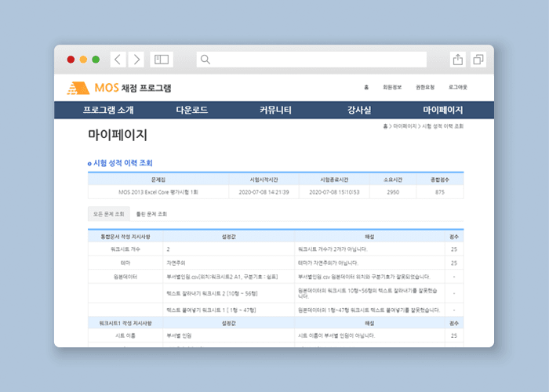This screenshot has height=392, width=549.
Task: Click the 자연주의 setting value
Action: (x=176, y=263)
